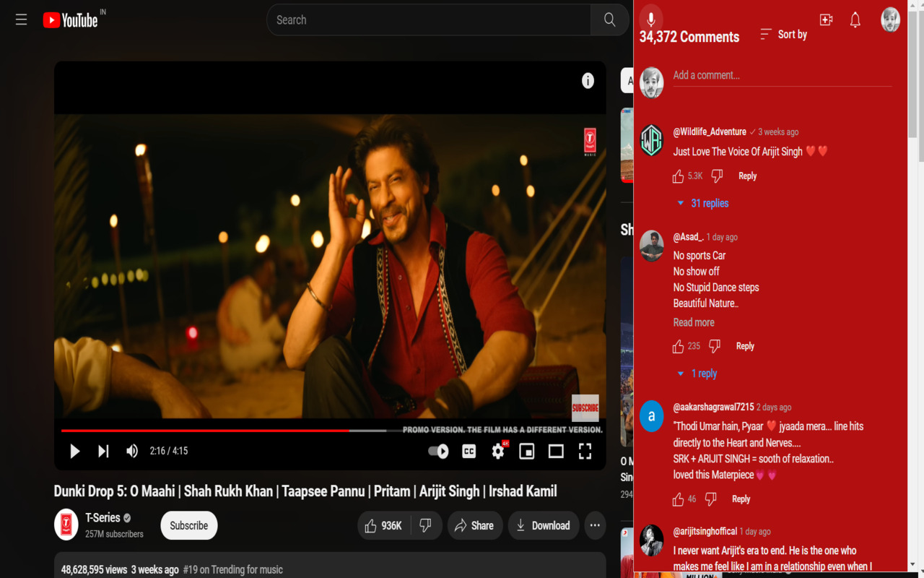Share the video

tap(474, 525)
